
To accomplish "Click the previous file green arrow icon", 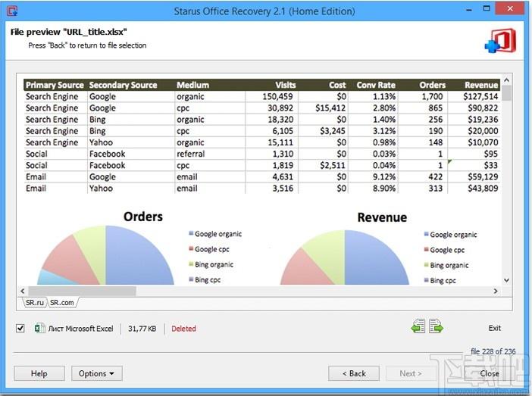I will point(418,326).
